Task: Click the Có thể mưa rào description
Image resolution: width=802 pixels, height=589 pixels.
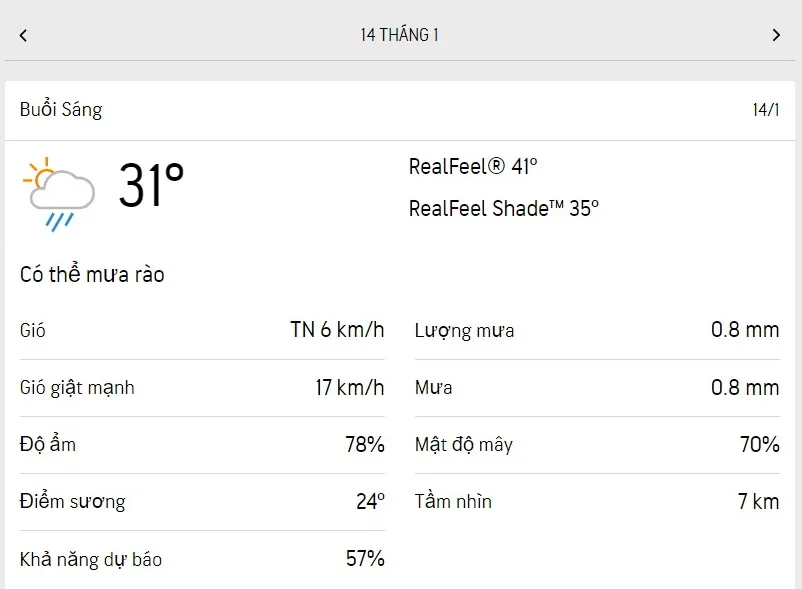Action: [92, 274]
